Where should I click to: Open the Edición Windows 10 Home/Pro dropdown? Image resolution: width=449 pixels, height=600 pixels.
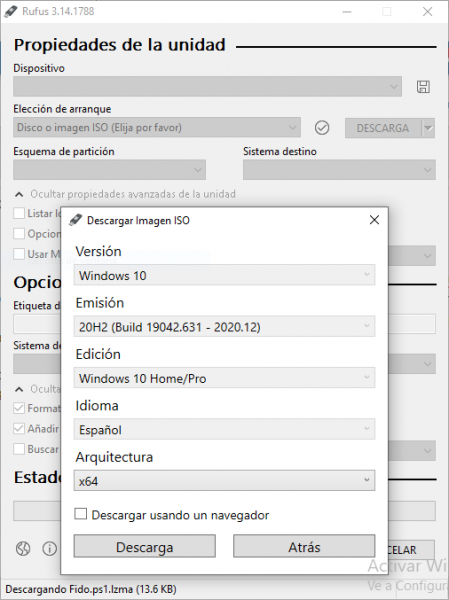click(x=224, y=378)
